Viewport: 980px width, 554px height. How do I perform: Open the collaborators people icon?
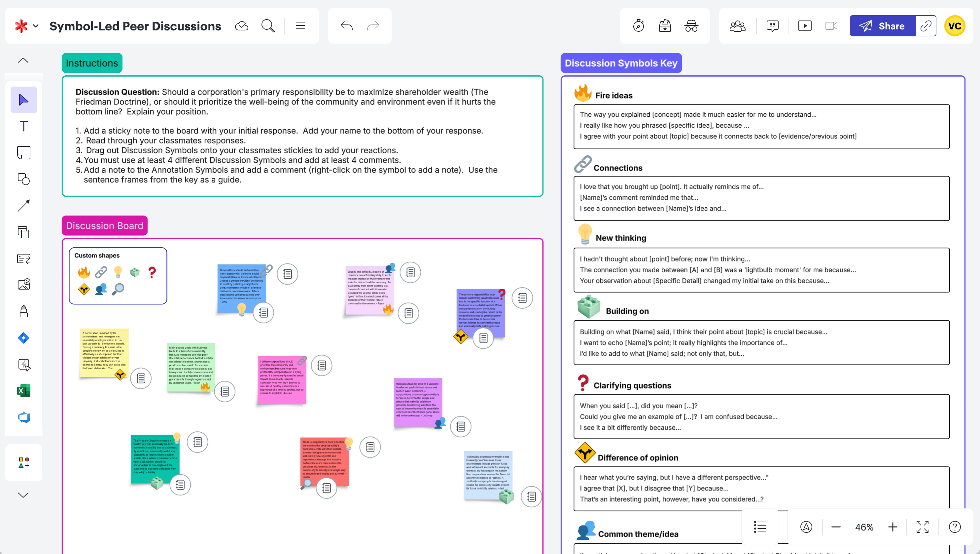pos(737,26)
